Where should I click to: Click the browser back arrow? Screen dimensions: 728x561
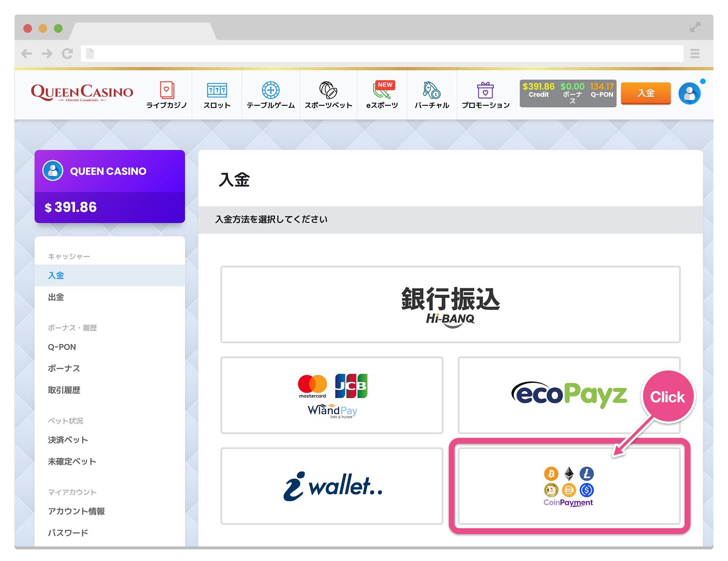pyautogui.click(x=26, y=54)
